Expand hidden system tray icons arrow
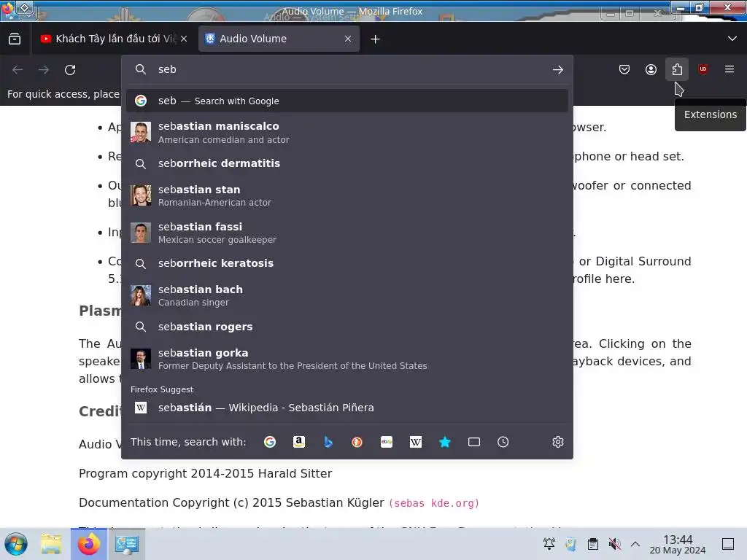747x560 pixels. pyautogui.click(x=635, y=544)
